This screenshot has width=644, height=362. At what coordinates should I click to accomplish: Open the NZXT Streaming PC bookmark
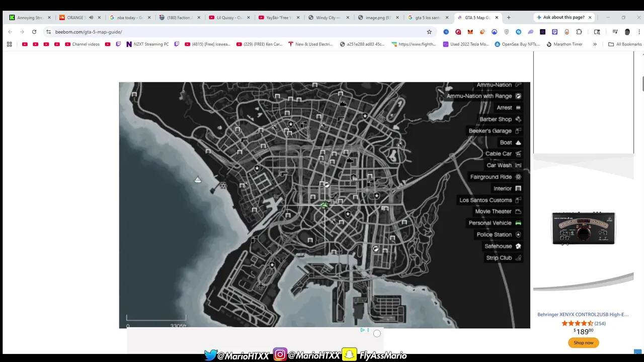point(147,44)
